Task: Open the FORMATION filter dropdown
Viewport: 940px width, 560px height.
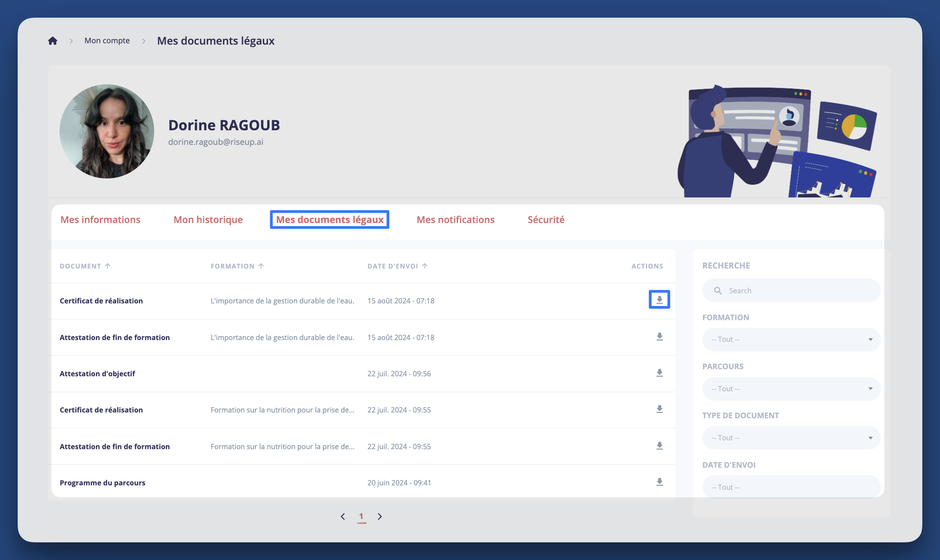Action: click(x=791, y=339)
